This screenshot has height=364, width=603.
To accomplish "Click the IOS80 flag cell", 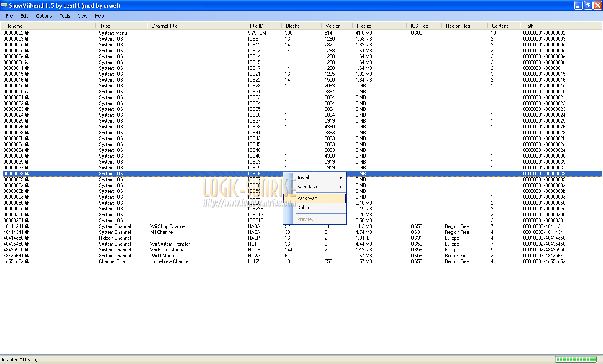I will pyautogui.click(x=416, y=33).
